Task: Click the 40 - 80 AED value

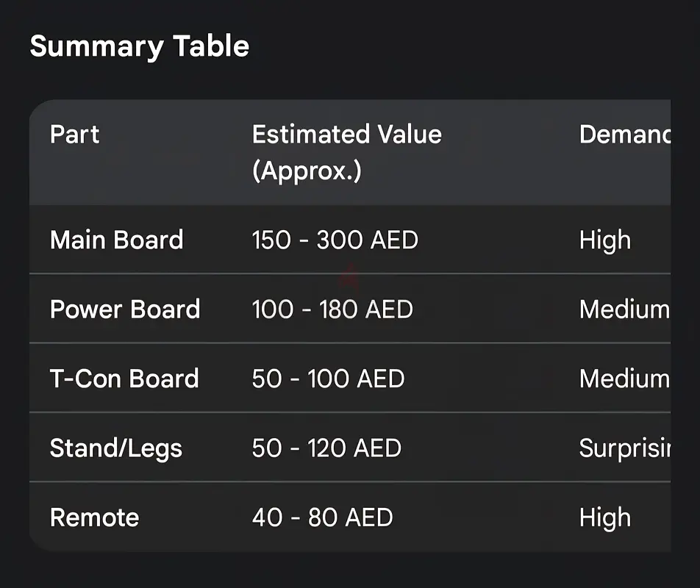Action: tap(322, 517)
